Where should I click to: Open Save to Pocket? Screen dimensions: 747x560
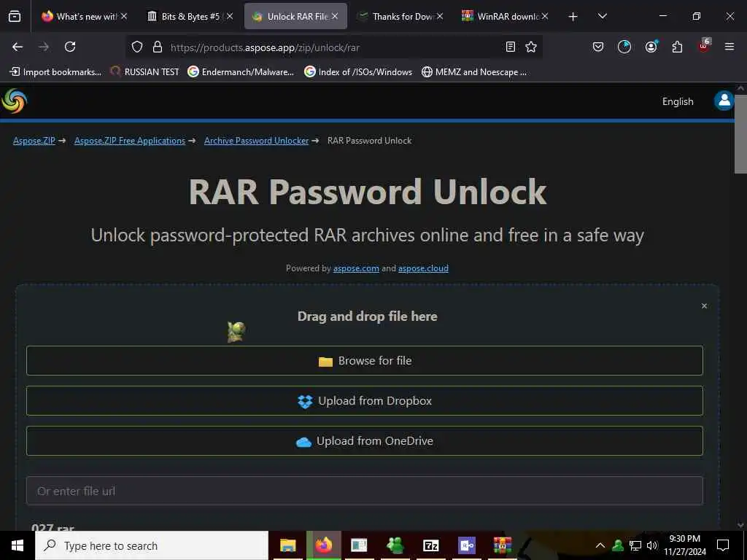598,47
